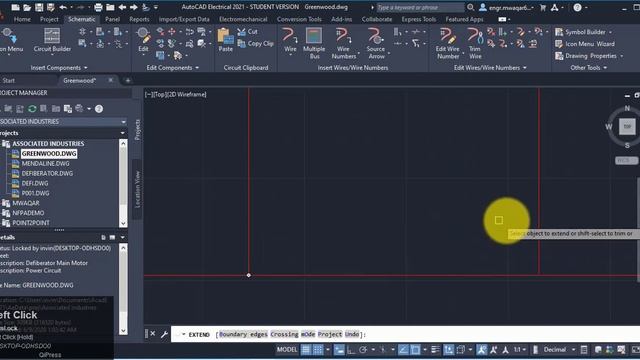Toggle lineweight display
Screen dimensions: 640x360
coord(436,350)
